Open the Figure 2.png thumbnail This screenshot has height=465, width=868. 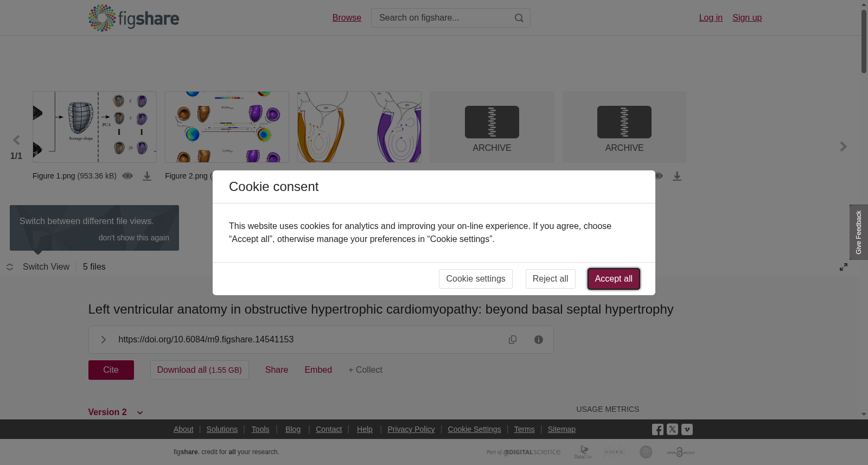[x=227, y=127]
